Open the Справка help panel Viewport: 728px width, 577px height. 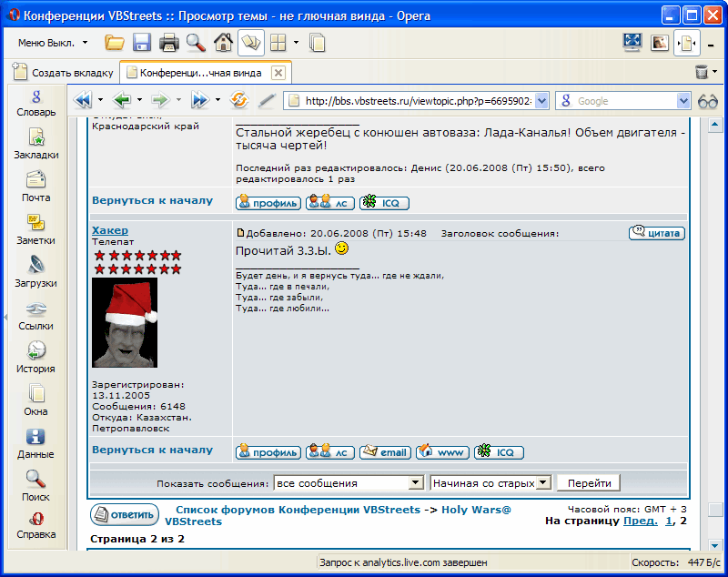click(36, 526)
